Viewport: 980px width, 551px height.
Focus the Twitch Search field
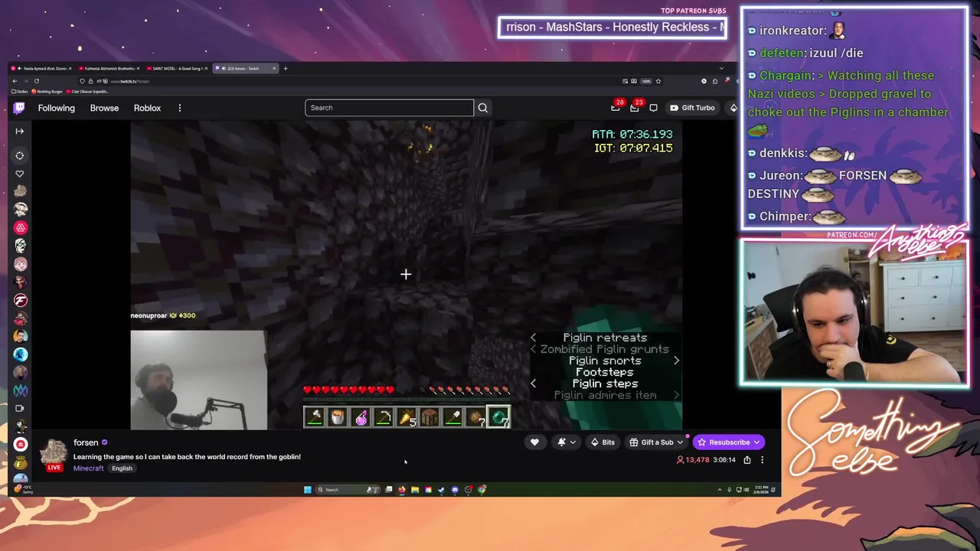tap(389, 108)
